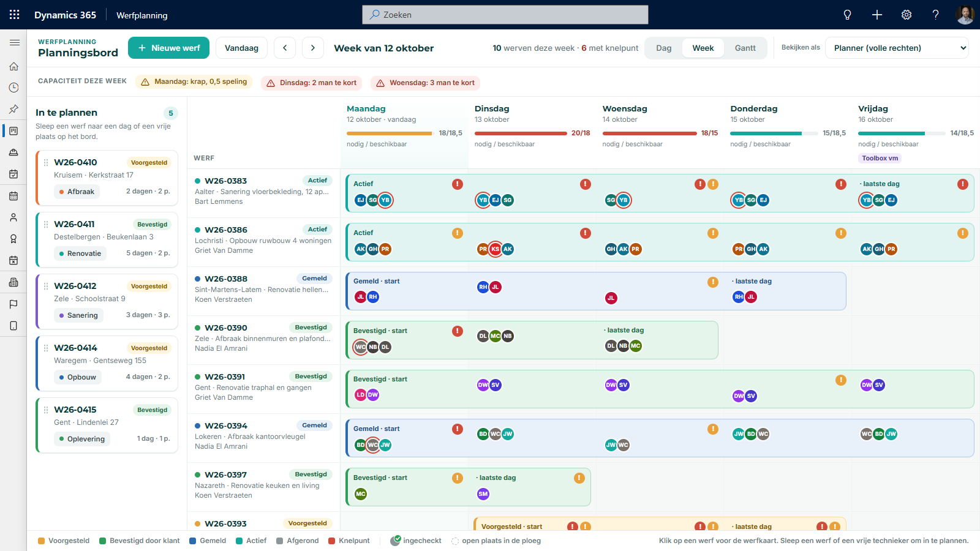This screenshot has width=980, height=551.
Task: Open the pinned items icon
Action: pyautogui.click(x=13, y=109)
